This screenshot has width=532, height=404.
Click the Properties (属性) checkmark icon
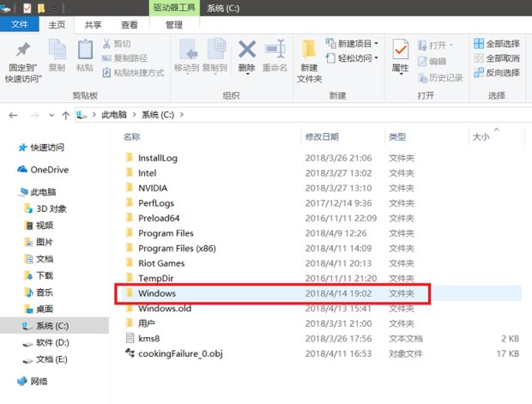pos(401,50)
